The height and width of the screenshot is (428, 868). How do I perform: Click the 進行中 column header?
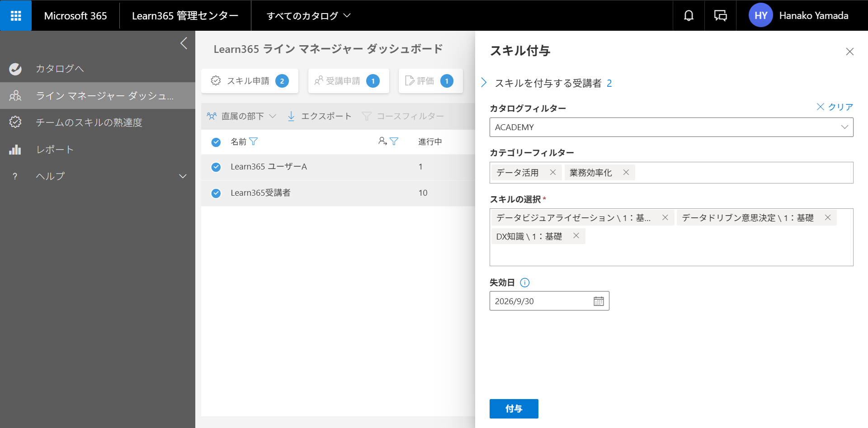[x=430, y=142]
